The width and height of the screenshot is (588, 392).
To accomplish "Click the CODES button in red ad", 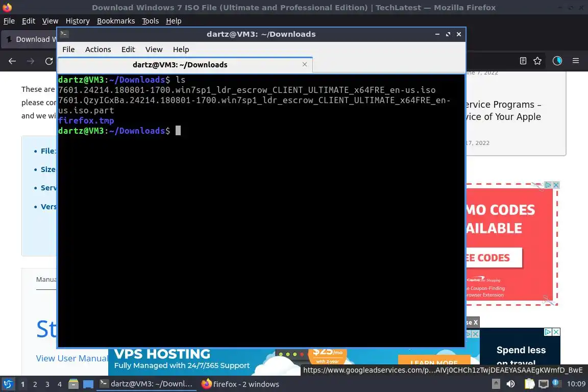I will pos(494,258).
